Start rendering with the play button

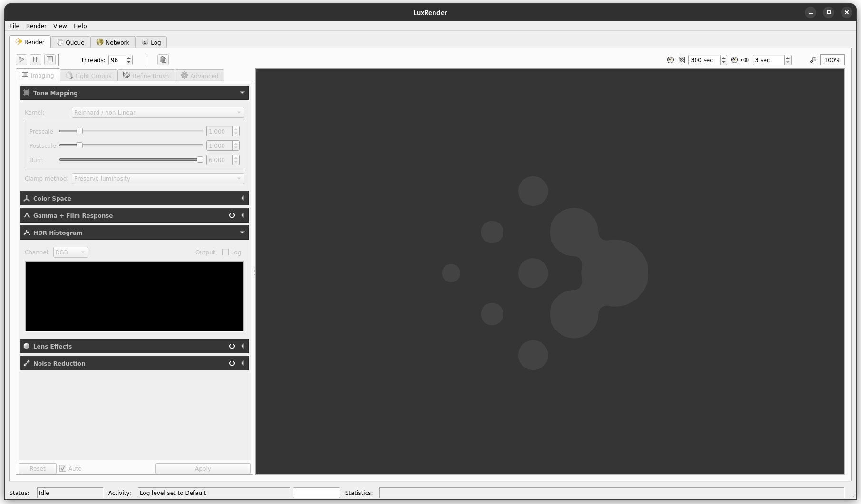[21, 59]
